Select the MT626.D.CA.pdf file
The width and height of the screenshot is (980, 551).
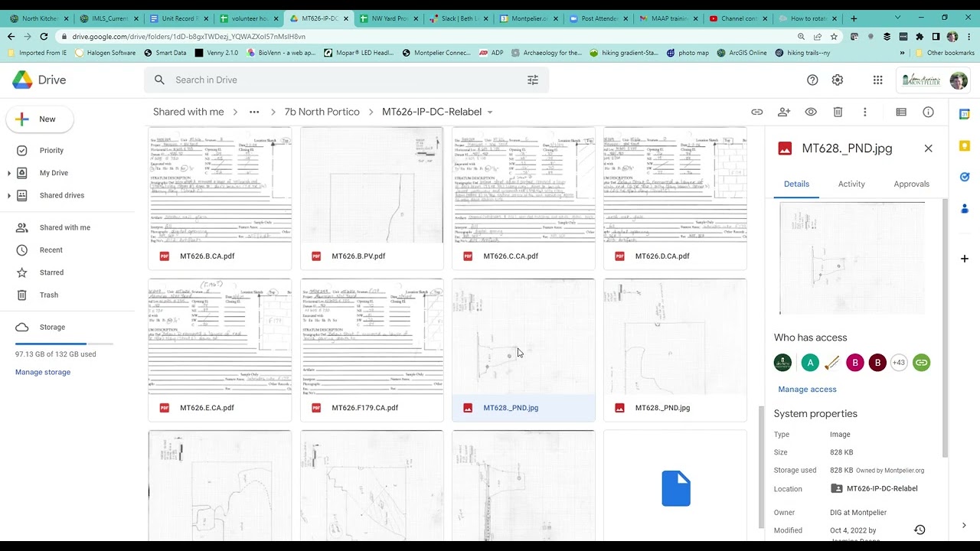(675, 198)
